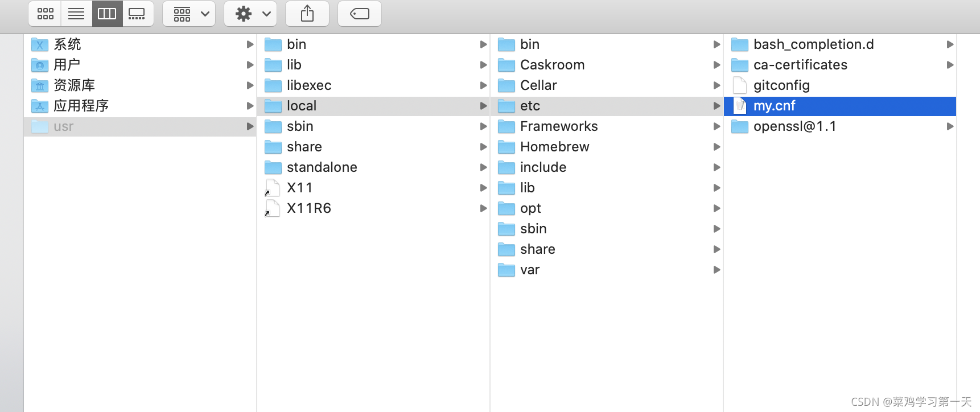980x412 pixels.
Task: Select the libexec folder name
Action: (x=309, y=85)
